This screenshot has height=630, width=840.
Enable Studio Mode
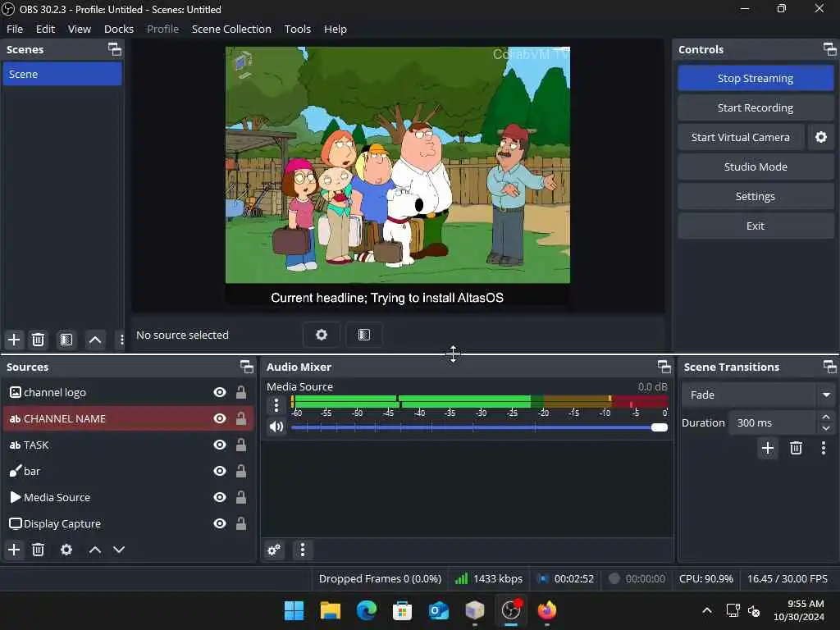click(x=756, y=167)
